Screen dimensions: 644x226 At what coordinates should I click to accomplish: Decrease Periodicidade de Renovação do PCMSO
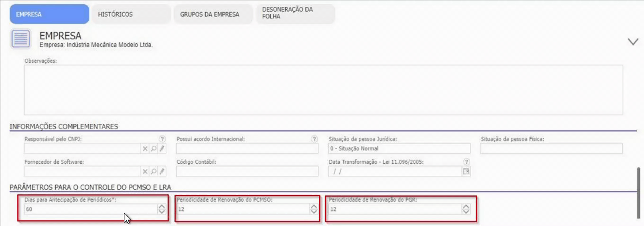point(314,212)
